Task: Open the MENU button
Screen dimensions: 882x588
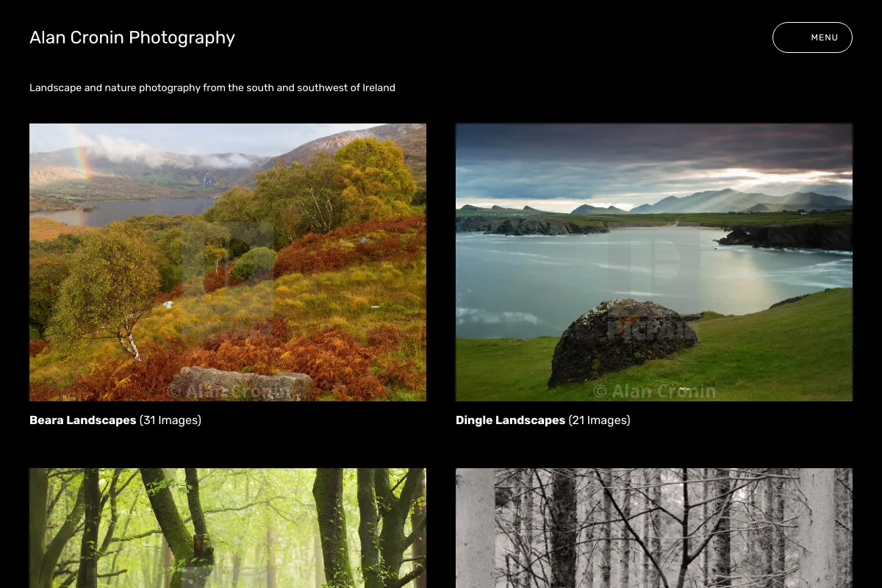Action: pyautogui.click(x=812, y=37)
